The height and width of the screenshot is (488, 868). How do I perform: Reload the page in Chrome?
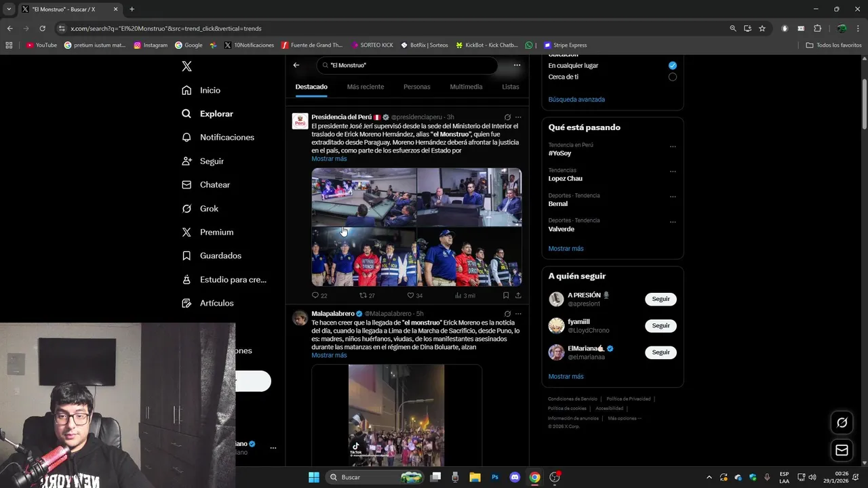pos(42,28)
